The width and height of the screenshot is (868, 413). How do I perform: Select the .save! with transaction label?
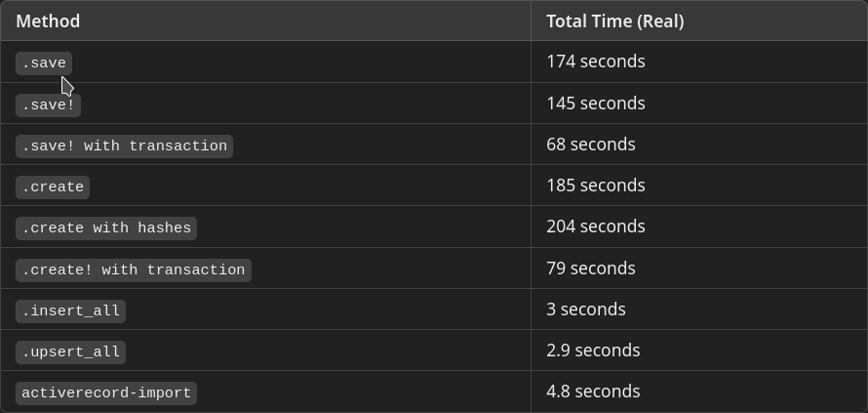pos(124,145)
